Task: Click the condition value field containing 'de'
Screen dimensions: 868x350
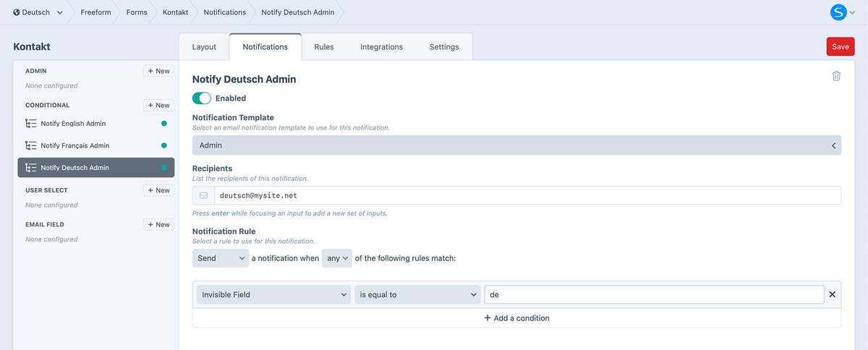Action: tap(654, 294)
